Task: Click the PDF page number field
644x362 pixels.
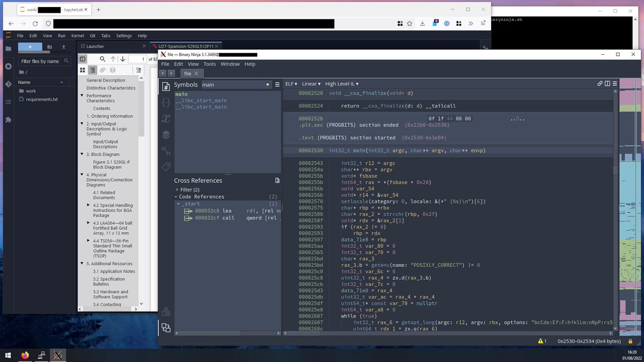Action: click(138, 59)
